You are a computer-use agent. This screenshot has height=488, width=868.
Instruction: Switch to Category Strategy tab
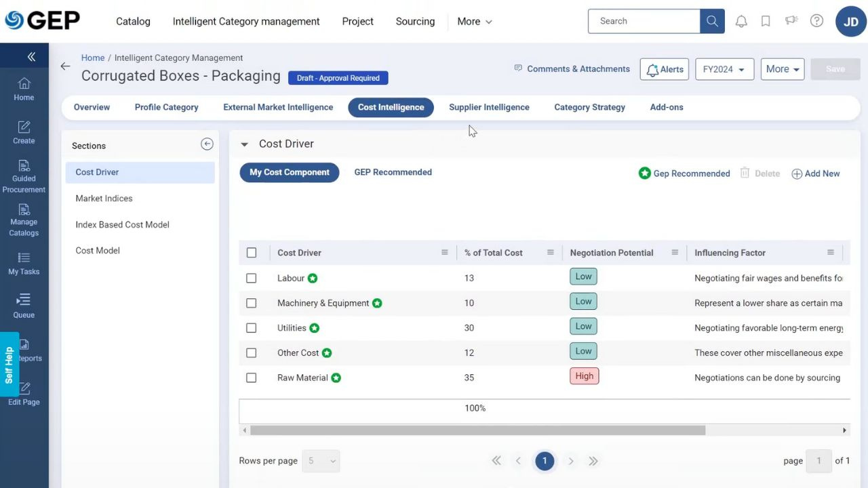point(589,107)
